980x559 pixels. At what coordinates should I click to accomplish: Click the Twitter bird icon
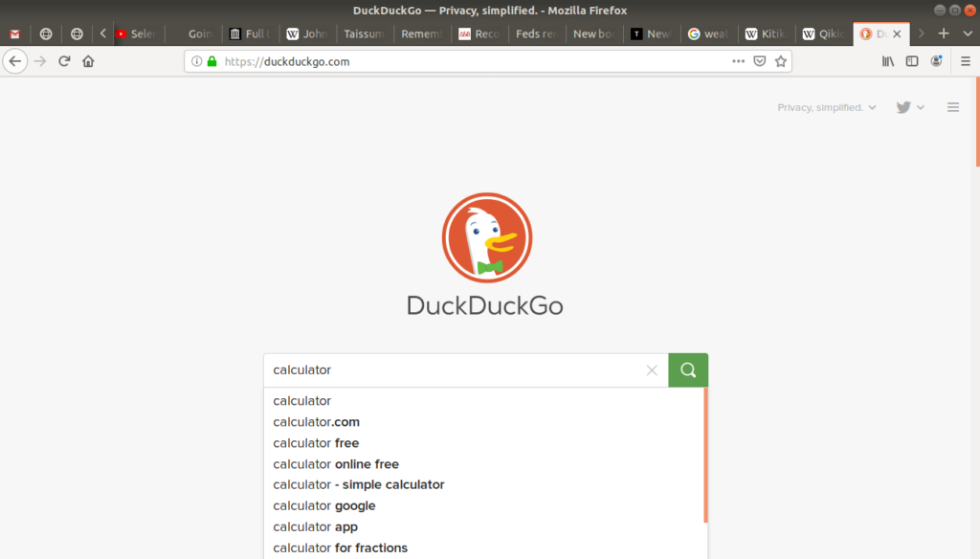tap(903, 107)
